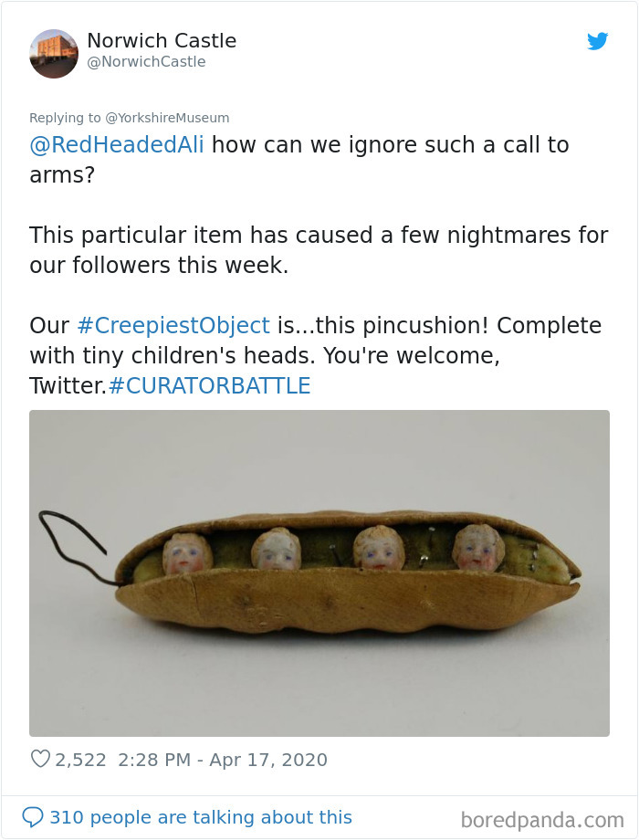This screenshot has height=840, width=639.
Task: Click the 2:28 PM timestamp
Action: [x=150, y=759]
